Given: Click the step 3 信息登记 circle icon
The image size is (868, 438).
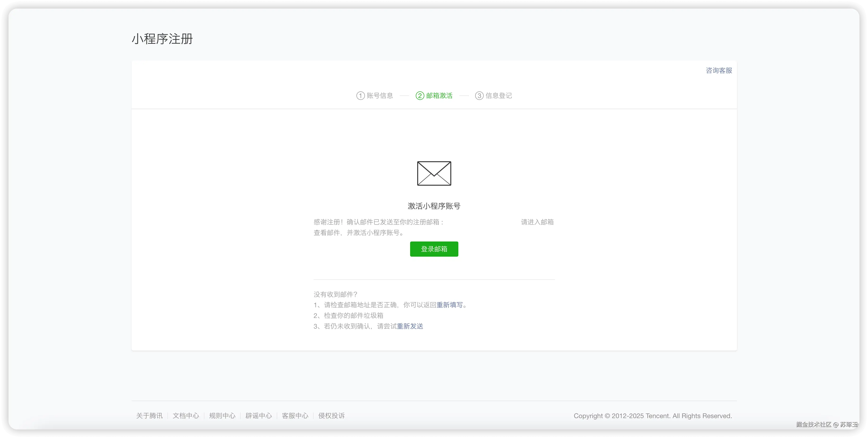Looking at the screenshot, I should click(x=479, y=95).
